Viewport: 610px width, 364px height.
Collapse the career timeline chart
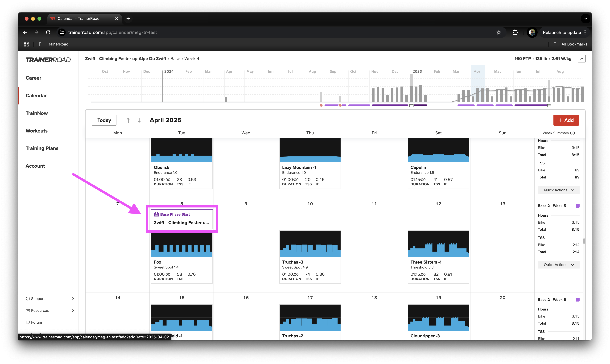[581, 59]
